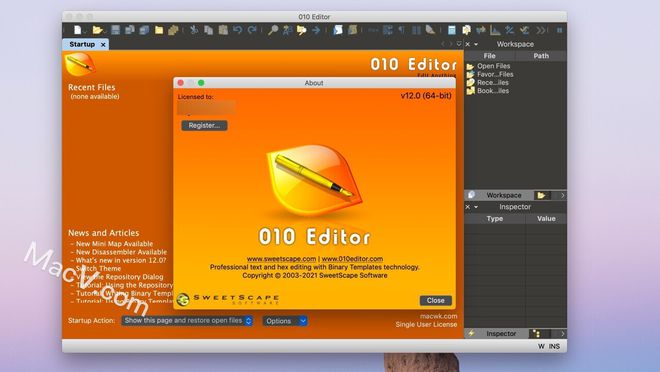Click Close in the About dialog
The image size is (660, 372).
tap(436, 300)
